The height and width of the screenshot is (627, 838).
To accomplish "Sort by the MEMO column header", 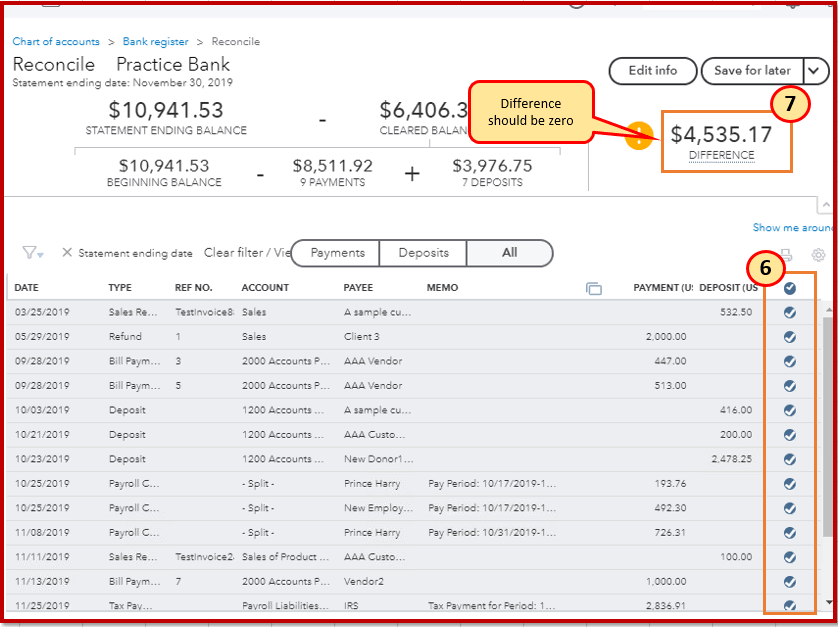I will point(442,288).
